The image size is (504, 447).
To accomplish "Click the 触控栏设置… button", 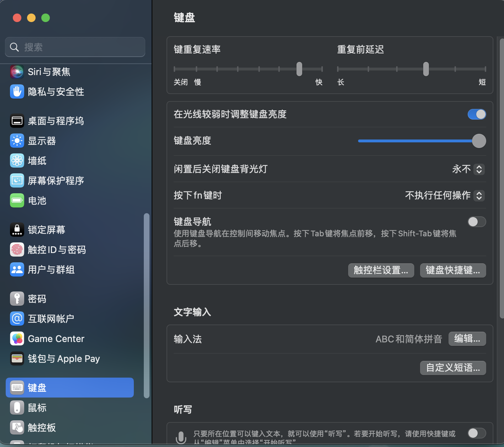I will click(381, 270).
